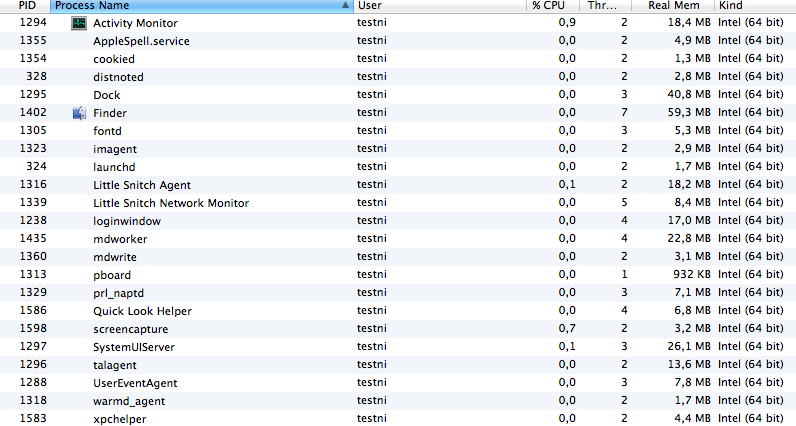Click the Finder process icon
The image size is (796, 426).
pyautogui.click(x=79, y=113)
